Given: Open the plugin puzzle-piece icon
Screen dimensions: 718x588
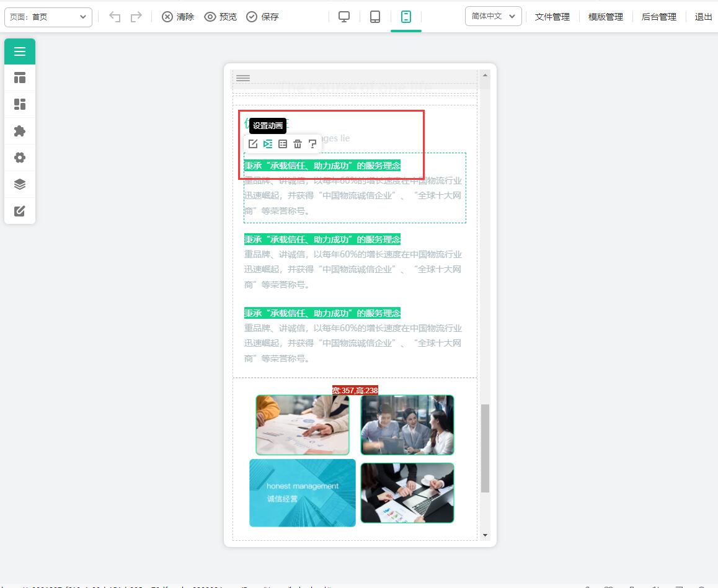Looking at the screenshot, I should 20,131.
